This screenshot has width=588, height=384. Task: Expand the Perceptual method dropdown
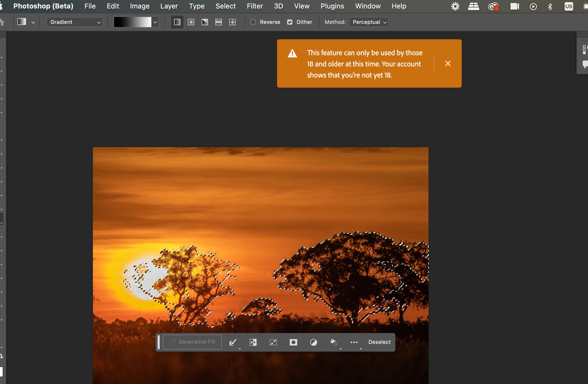tap(369, 22)
